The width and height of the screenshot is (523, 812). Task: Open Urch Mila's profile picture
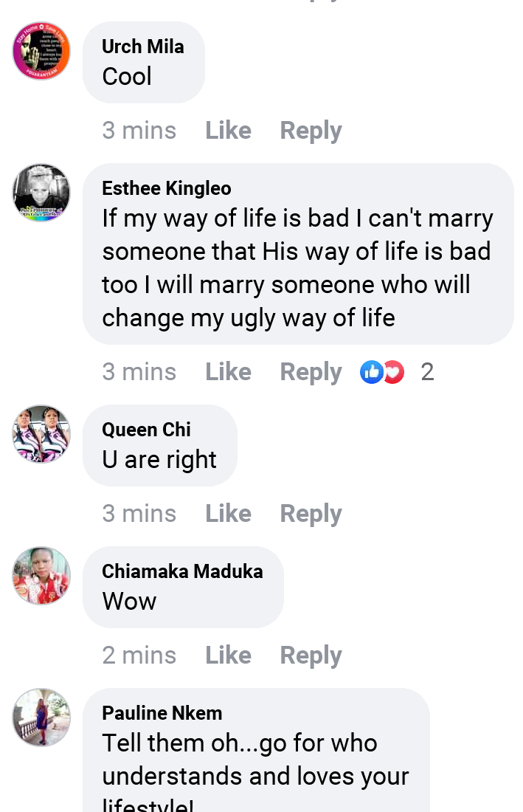pyautogui.click(x=41, y=51)
